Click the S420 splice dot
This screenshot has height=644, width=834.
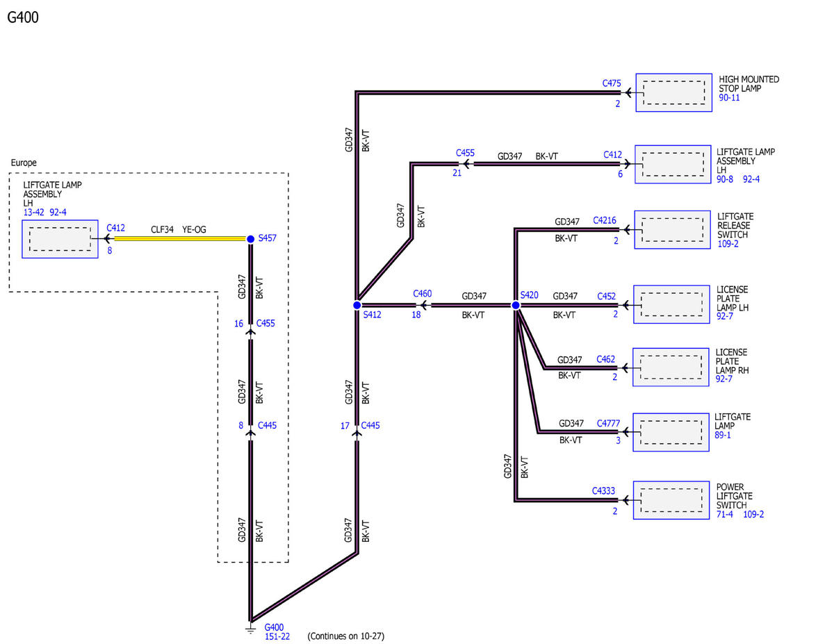pos(516,305)
